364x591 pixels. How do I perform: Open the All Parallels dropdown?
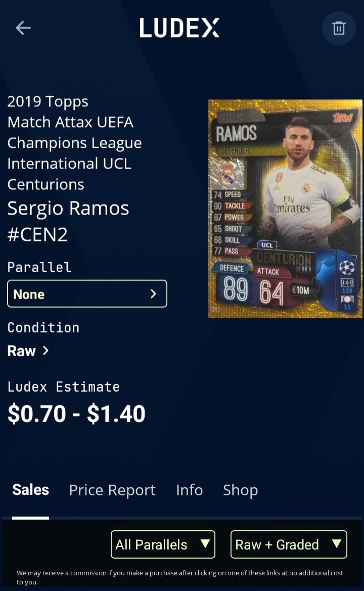click(x=163, y=544)
